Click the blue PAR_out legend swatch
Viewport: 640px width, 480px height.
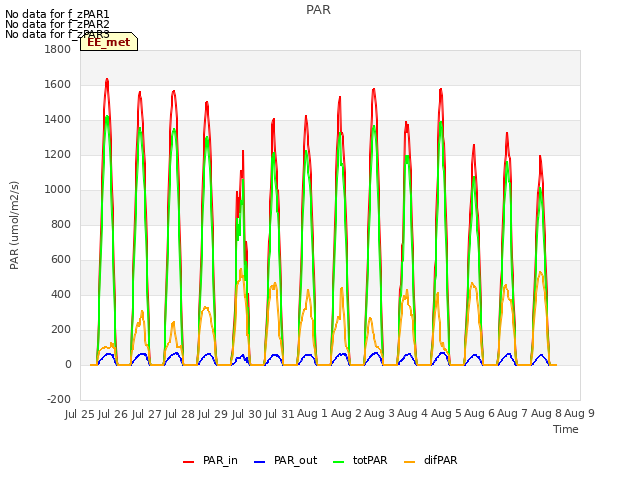[x=259, y=462]
